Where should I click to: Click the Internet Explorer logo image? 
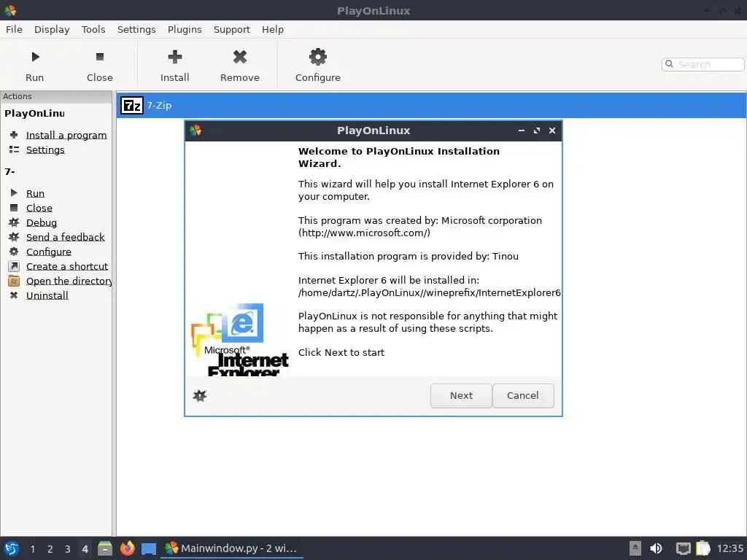(239, 340)
